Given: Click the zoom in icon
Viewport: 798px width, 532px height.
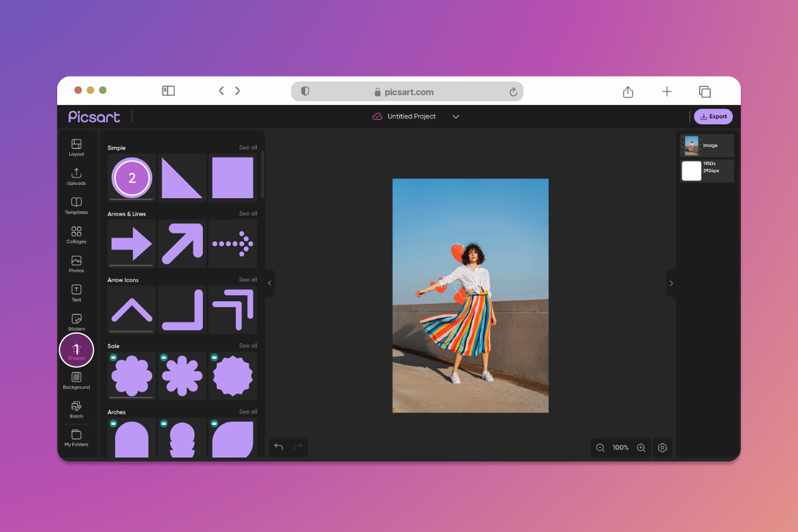Looking at the screenshot, I should click(641, 448).
